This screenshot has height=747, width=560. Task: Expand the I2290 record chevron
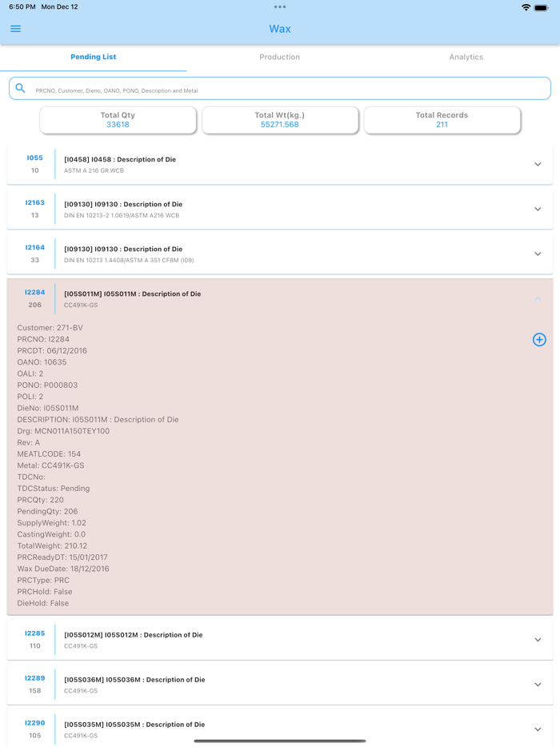click(538, 729)
